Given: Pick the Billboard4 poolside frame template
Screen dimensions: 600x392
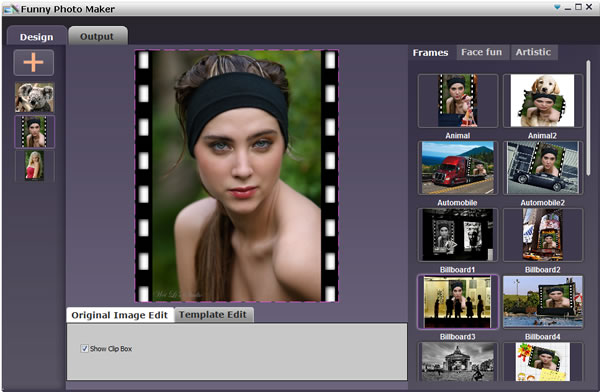Looking at the screenshot, I should [x=543, y=302].
